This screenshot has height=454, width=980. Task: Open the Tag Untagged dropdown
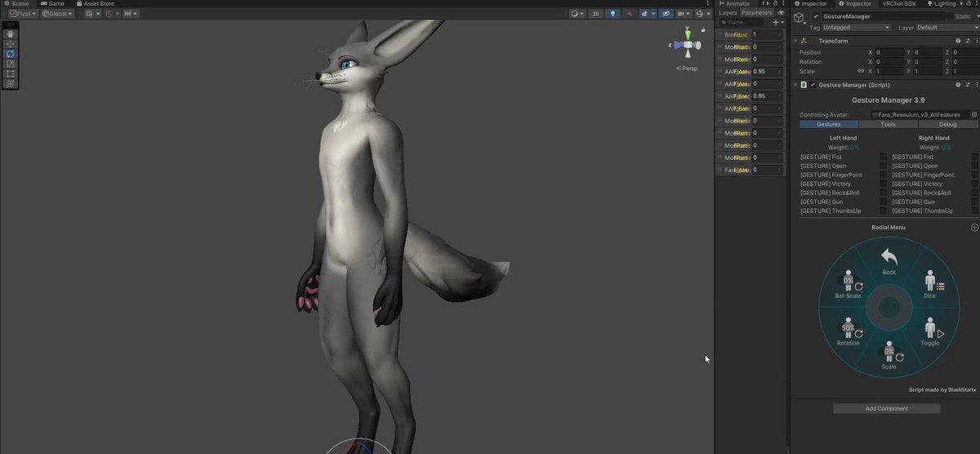click(857, 28)
